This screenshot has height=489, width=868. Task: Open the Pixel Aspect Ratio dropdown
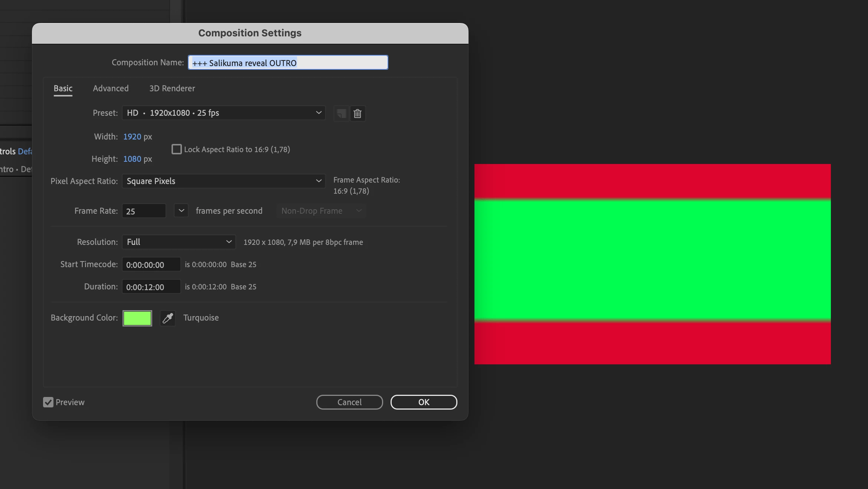click(x=223, y=181)
